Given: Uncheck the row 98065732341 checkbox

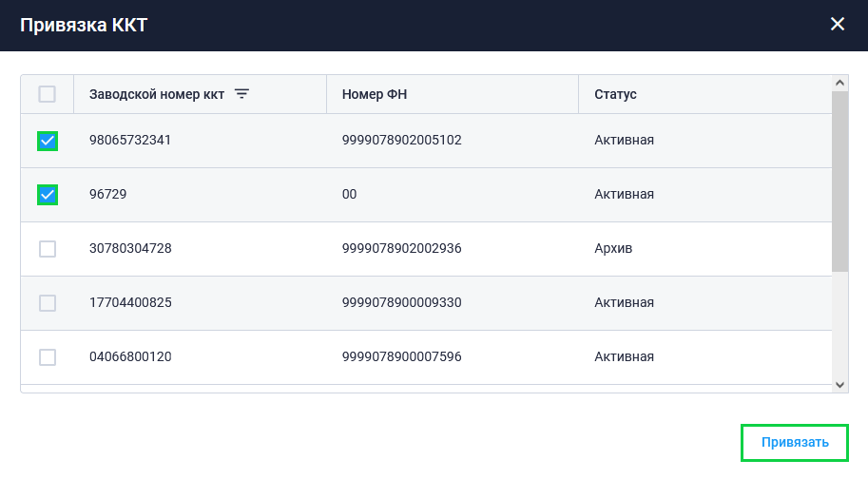Looking at the screenshot, I should point(48,141).
